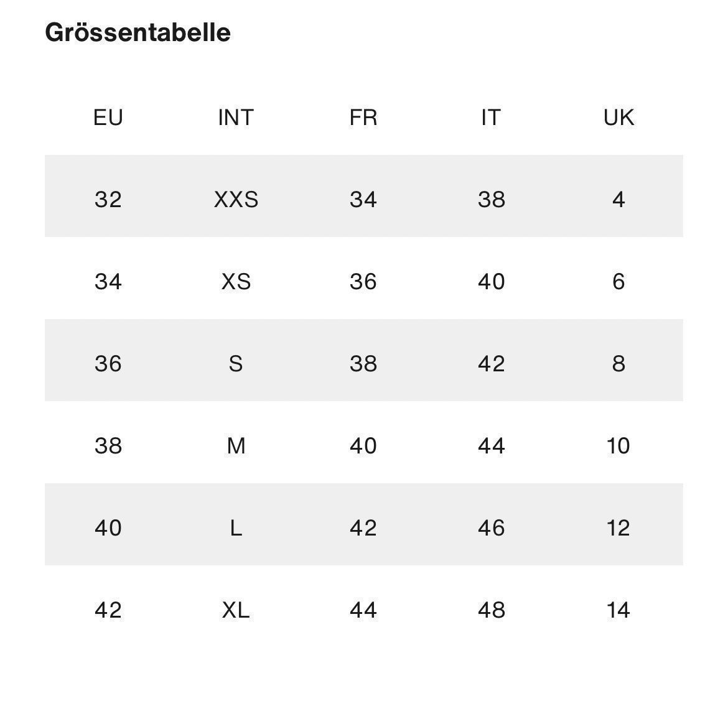Screen dimensions: 728x701
Task: Select the IT column header
Action: (x=491, y=118)
